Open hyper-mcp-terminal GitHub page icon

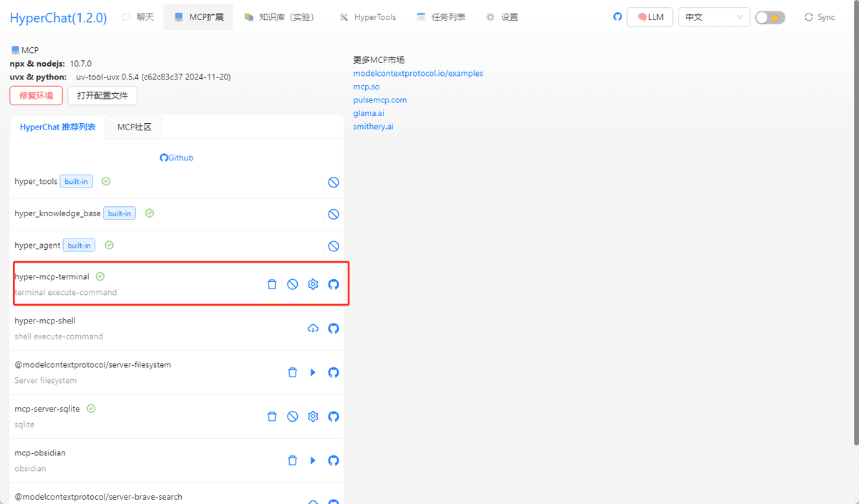coord(334,284)
